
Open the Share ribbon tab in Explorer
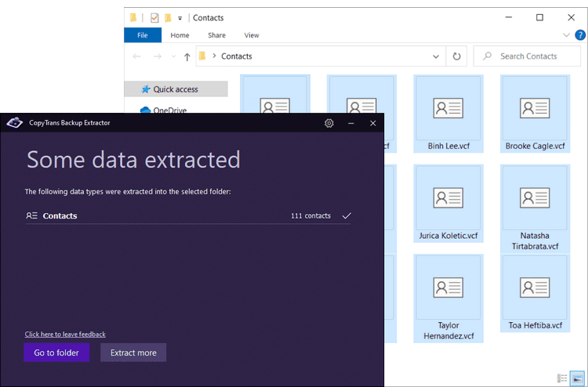click(x=216, y=35)
